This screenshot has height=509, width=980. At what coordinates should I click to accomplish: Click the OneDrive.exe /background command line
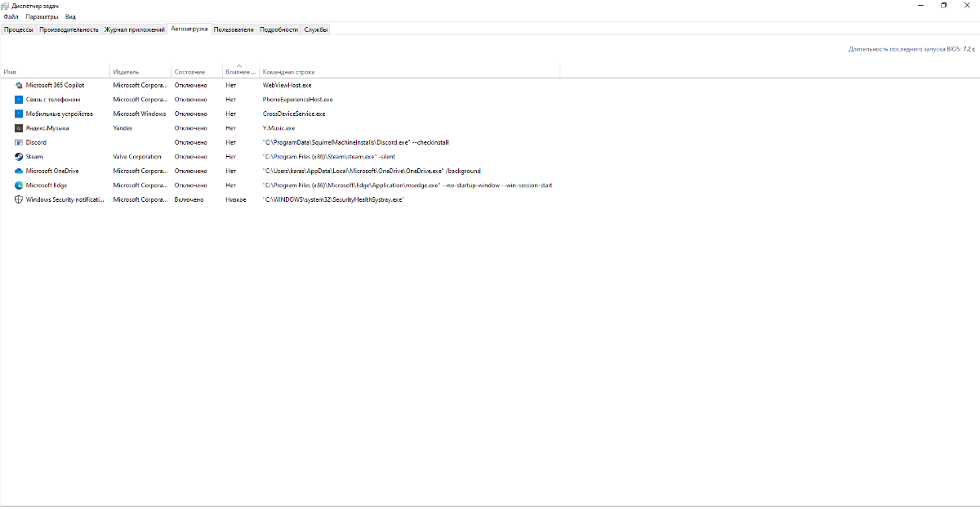372,171
